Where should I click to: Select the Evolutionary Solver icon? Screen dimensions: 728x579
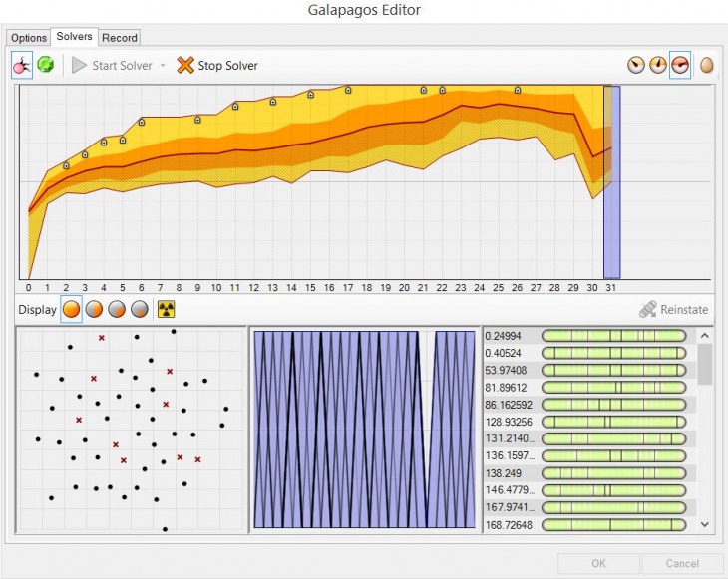21,66
